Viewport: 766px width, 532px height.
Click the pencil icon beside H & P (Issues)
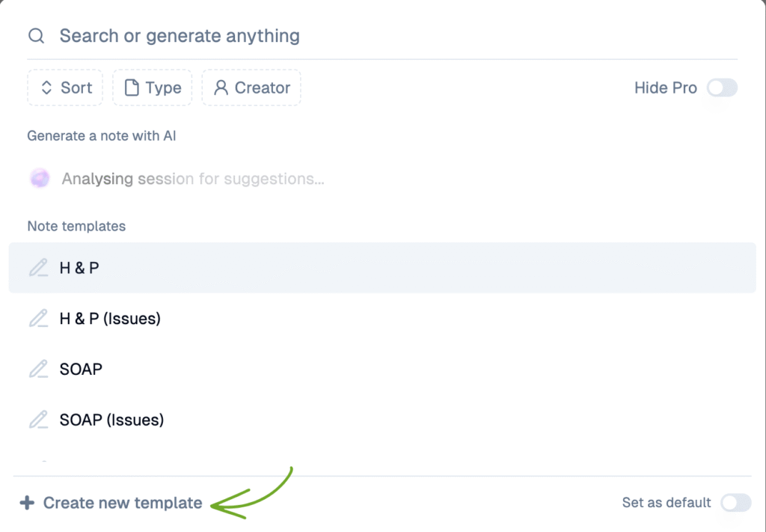pos(38,319)
